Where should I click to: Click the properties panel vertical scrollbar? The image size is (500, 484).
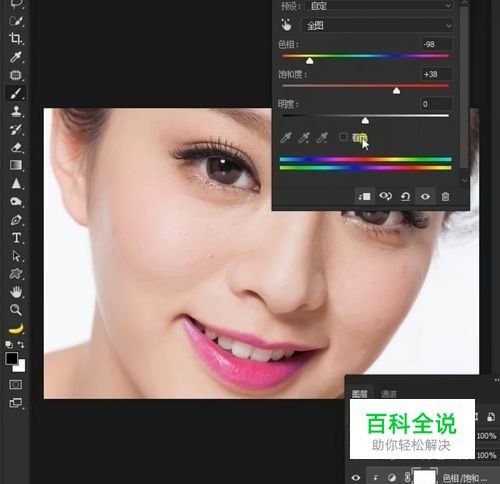coord(464,87)
